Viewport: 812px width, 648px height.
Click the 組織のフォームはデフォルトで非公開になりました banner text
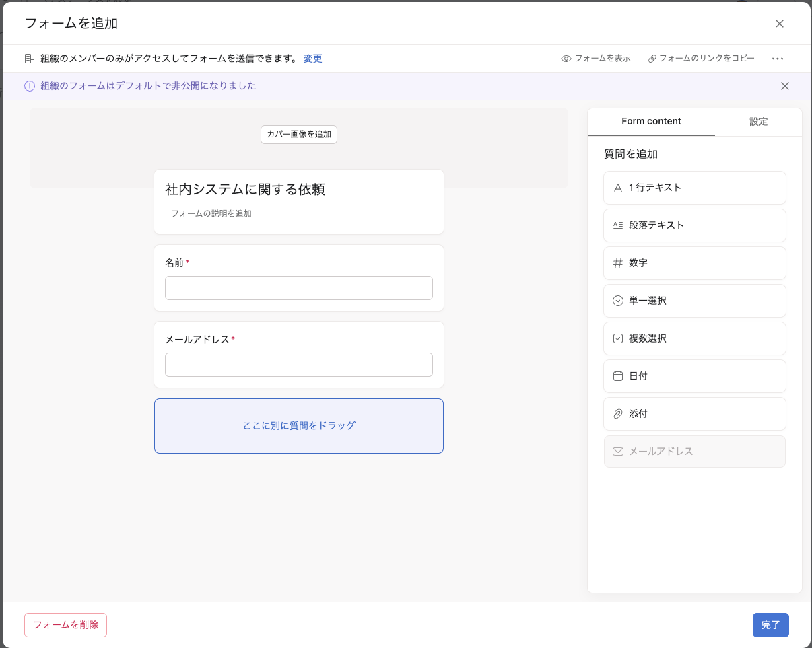(x=148, y=86)
